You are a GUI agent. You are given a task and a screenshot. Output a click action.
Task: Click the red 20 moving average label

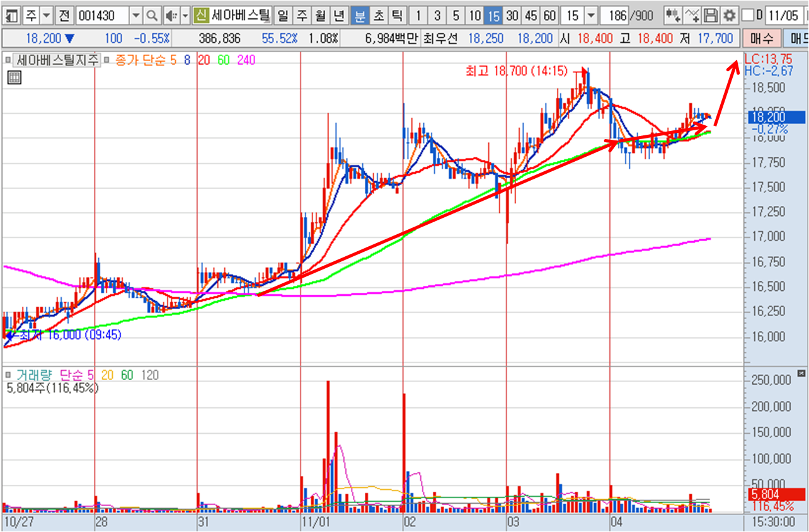click(x=204, y=61)
